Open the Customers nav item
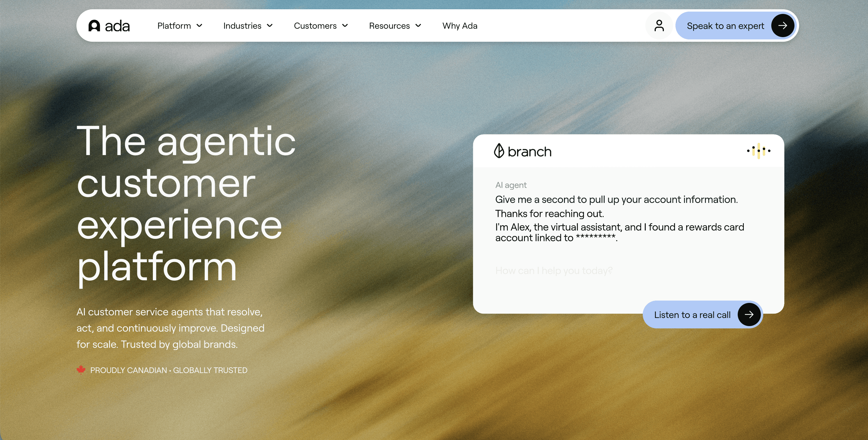Image resolution: width=868 pixels, height=440 pixels. [321, 26]
